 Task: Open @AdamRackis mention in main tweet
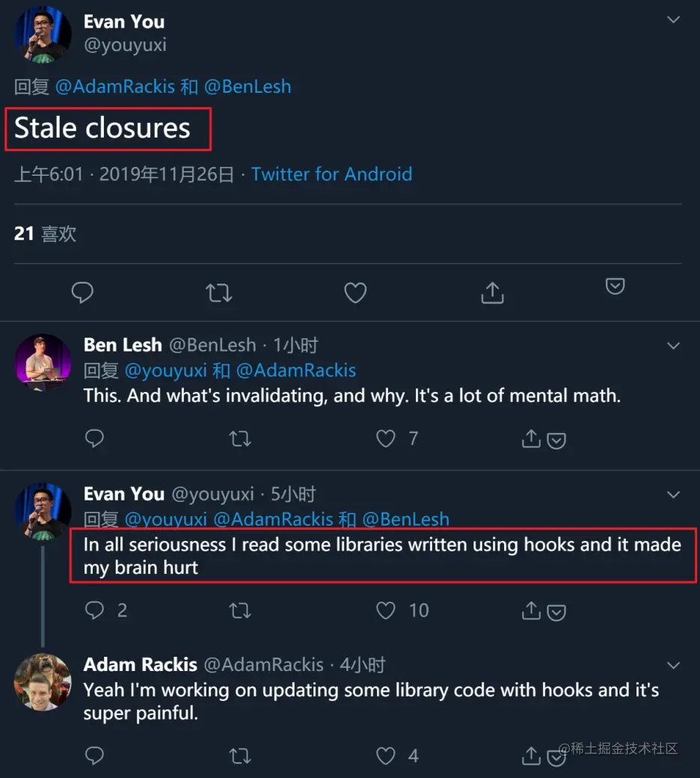115,87
